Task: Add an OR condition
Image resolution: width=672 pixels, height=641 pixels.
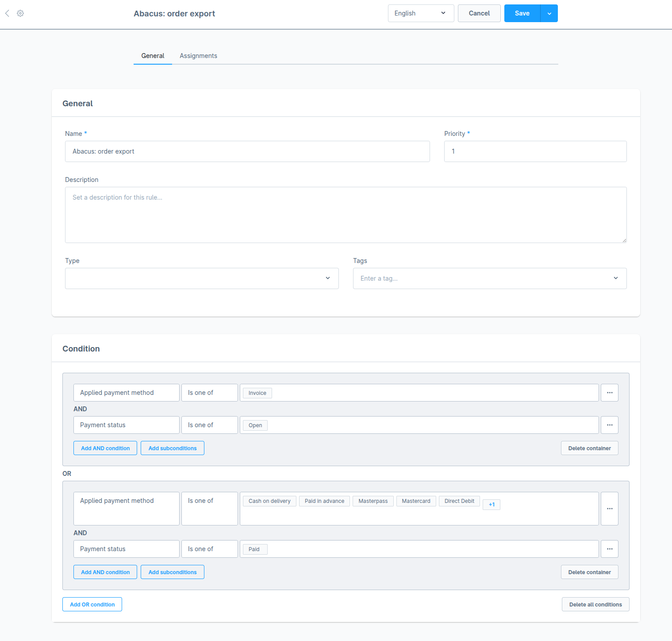Action: pos(92,604)
